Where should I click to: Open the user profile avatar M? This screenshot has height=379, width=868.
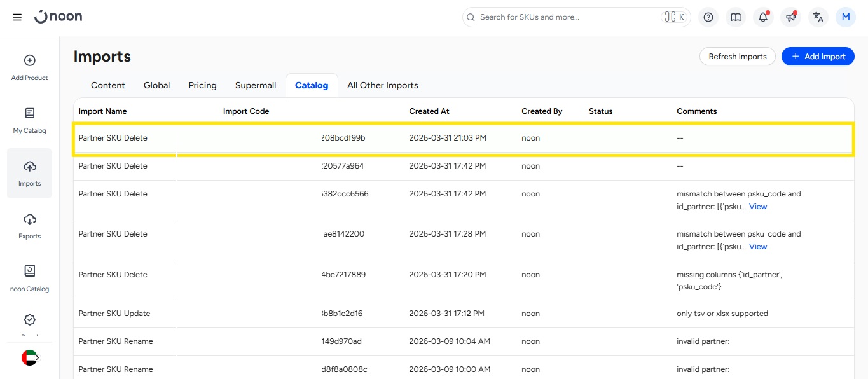click(x=845, y=17)
